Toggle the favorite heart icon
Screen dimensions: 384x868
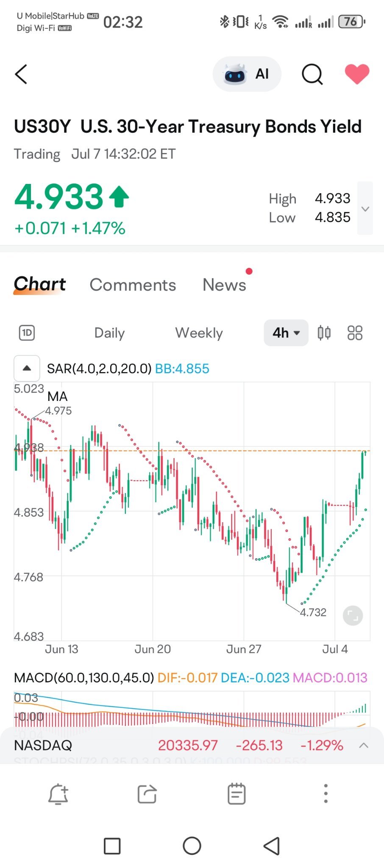click(x=357, y=74)
